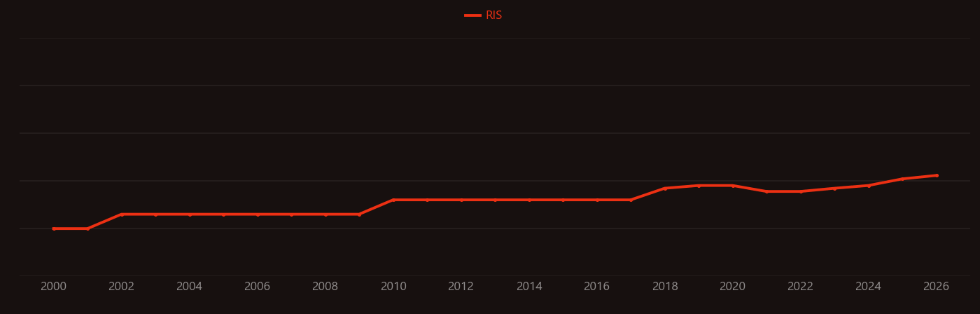Click the 2000 x-axis label
Screen dimensions: 980x314
(x=54, y=287)
